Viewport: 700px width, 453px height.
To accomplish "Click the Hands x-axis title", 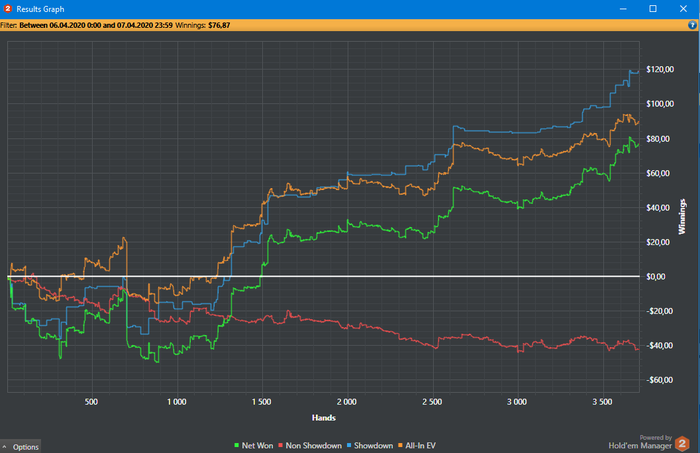I will [324, 418].
